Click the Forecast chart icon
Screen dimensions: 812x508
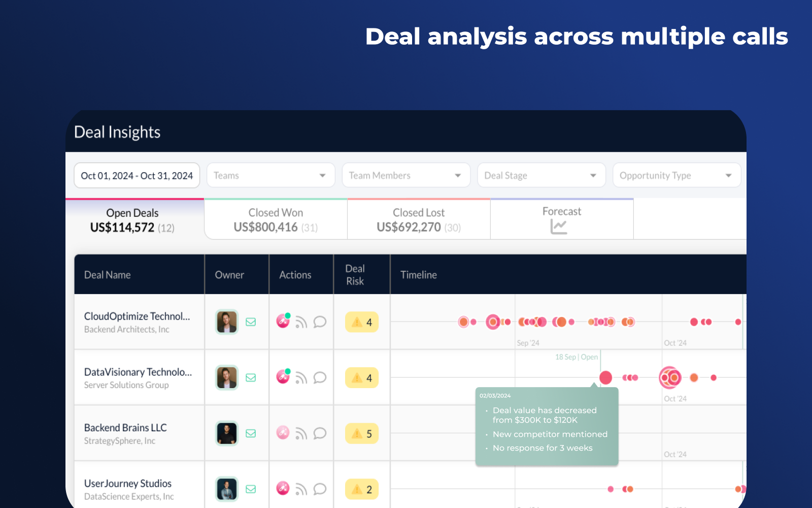coord(559,227)
